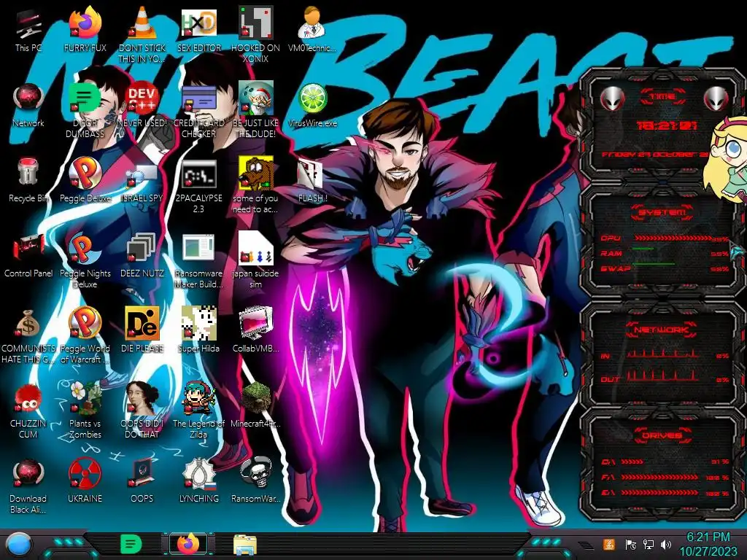
Task: Click the left alien head logo
Action: point(612,99)
